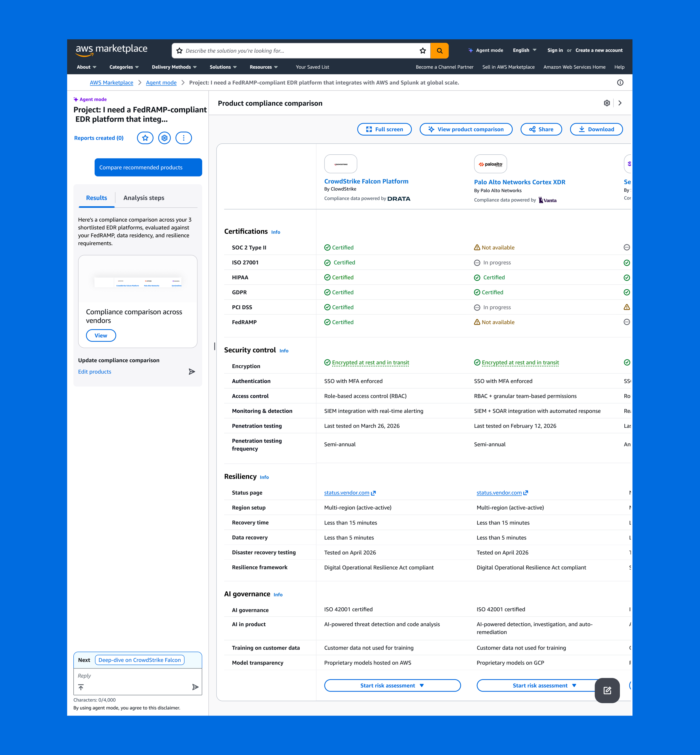Expand the Resources menu
Image resolution: width=700 pixels, height=755 pixels.
pos(264,67)
